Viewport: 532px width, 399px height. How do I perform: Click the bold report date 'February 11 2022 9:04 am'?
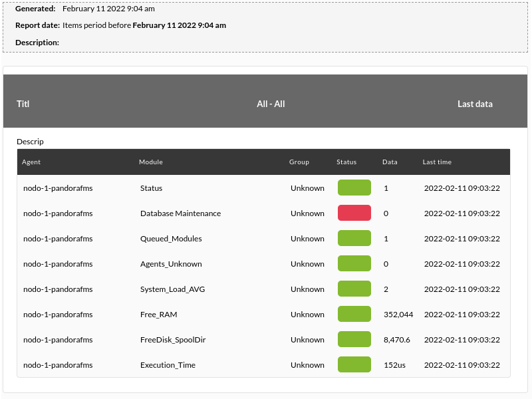click(179, 25)
